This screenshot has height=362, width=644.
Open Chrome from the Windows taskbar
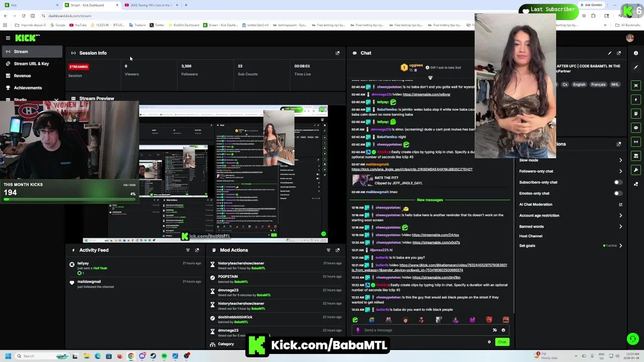(131, 356)
